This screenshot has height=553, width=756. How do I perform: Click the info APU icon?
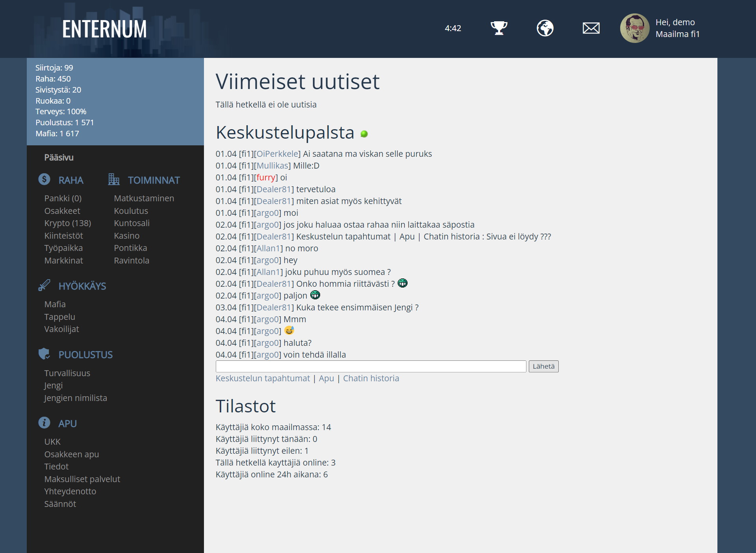(x=44, y=423)
